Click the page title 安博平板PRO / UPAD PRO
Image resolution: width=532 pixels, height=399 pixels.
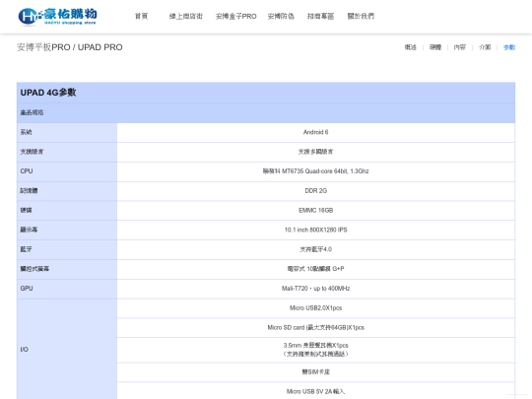tap(70, 47)
